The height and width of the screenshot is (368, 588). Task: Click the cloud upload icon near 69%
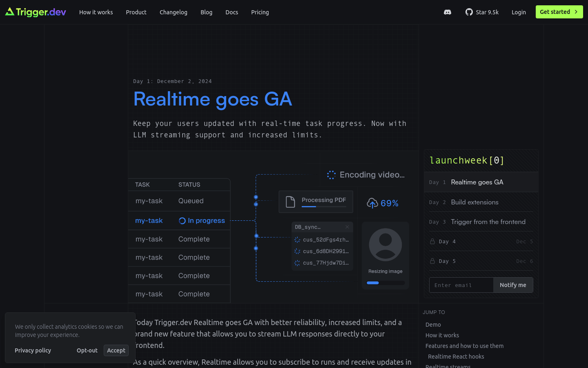click(372, 203)
